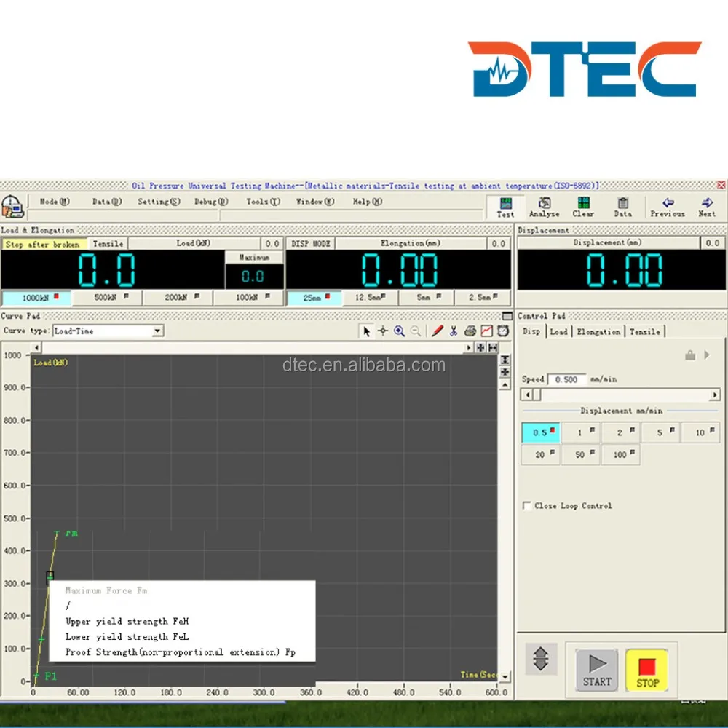This screenshot has height=728, width=728.
Task: Click the zoom in magnifier on curve toolbar
Action: click(399, 331)
